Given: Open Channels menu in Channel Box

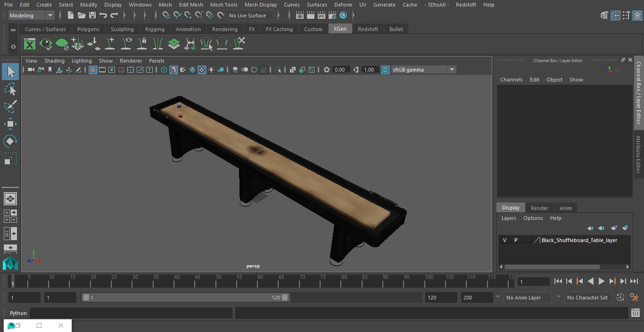Looking at the screenshot, I should point(512,80).
